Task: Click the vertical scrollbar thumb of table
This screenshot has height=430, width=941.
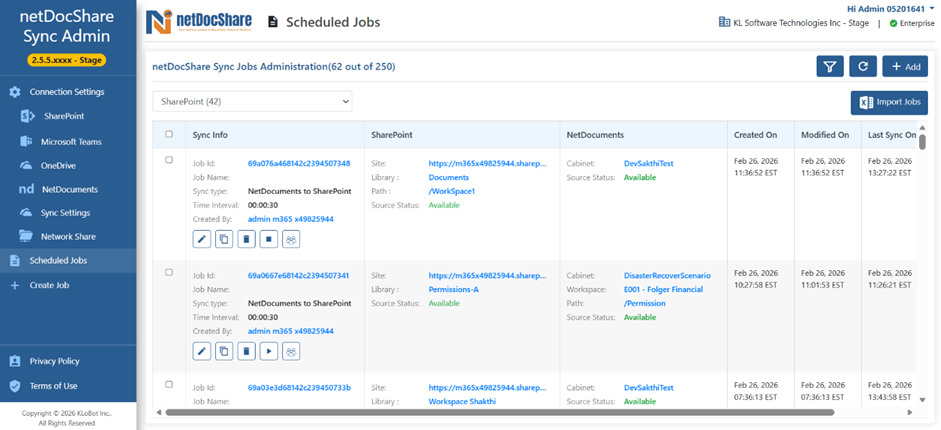Action: click(922, 142)
